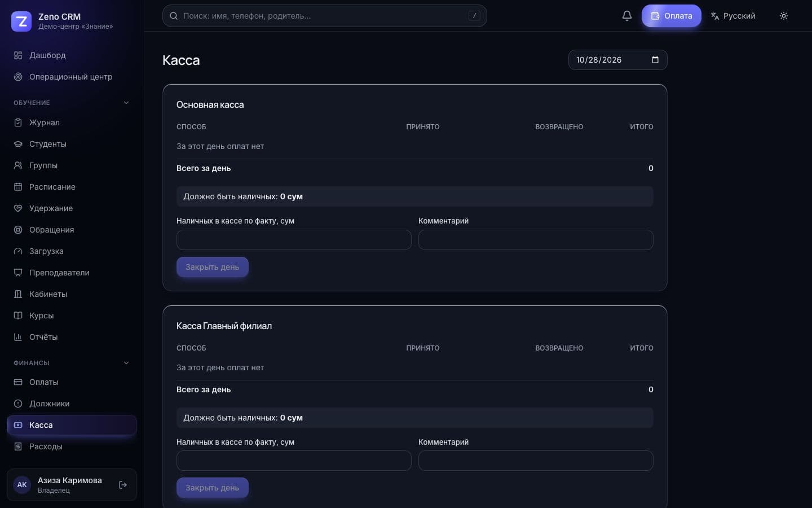Click Закрыть день in Основная касса
This screenshot has height=508, width=812.
[x=213, y=267]
